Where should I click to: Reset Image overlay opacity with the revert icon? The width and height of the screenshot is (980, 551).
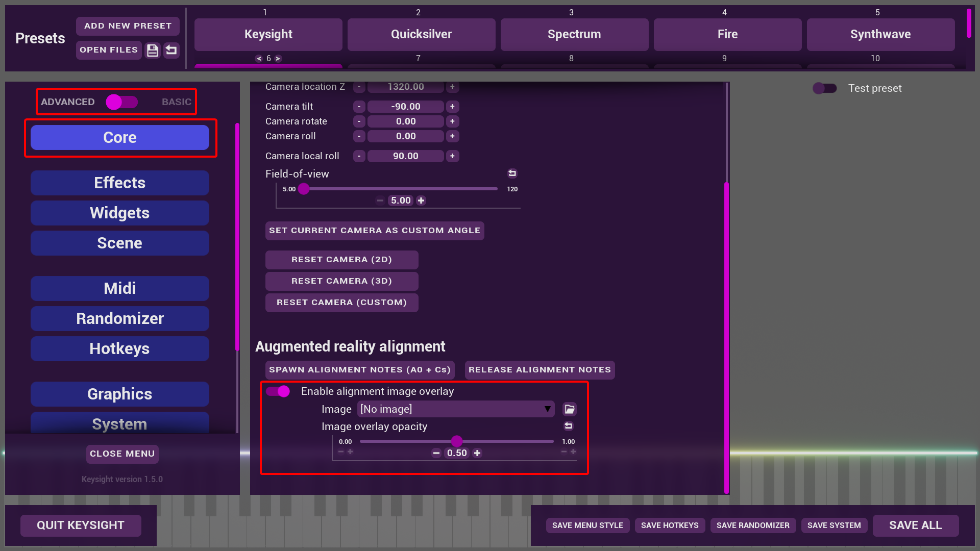pos(568,426)
